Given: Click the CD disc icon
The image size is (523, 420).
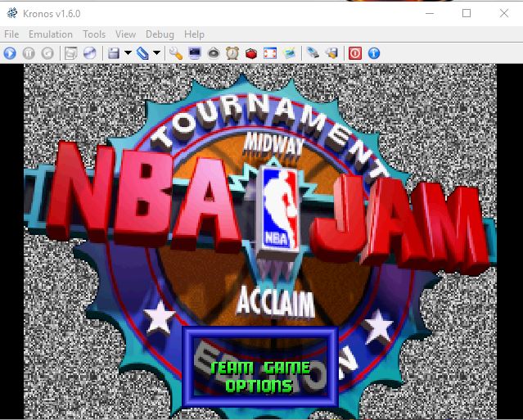Looking at the screenshot, I should 90,53.
